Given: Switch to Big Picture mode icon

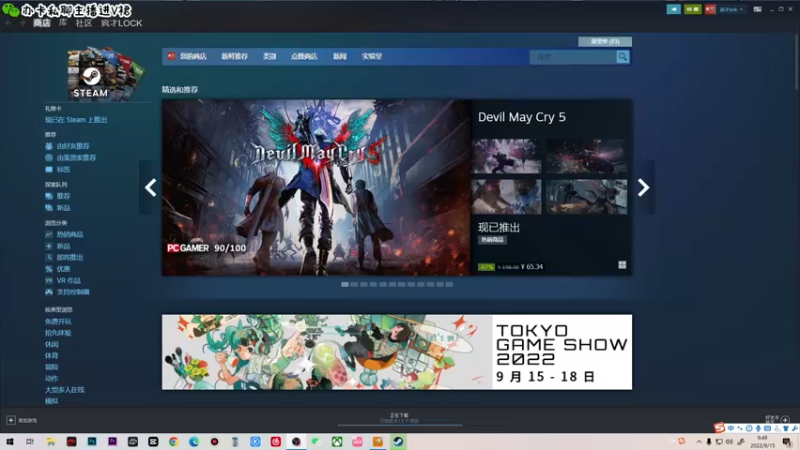Looking at the screenshot, I should click(x=758, y=9).
